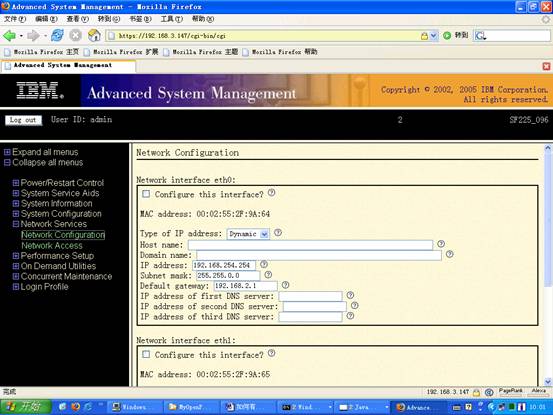The image size is (553, 415).
Task: Expand the Power/Restart Control menu
Action: (x=16, y=183)
